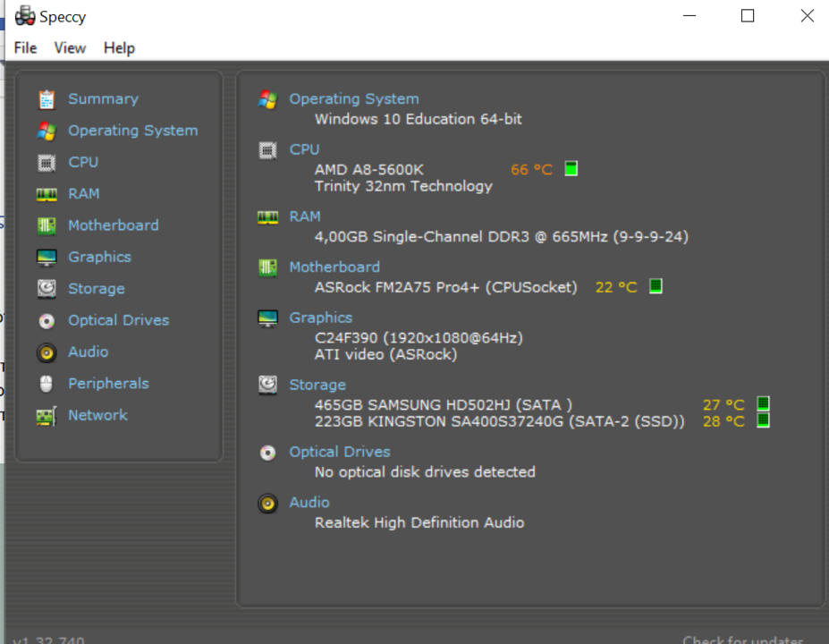Click the Audio speaker icon in summary panel
This screenshot has height=644, width=829.
click(267, 504)
